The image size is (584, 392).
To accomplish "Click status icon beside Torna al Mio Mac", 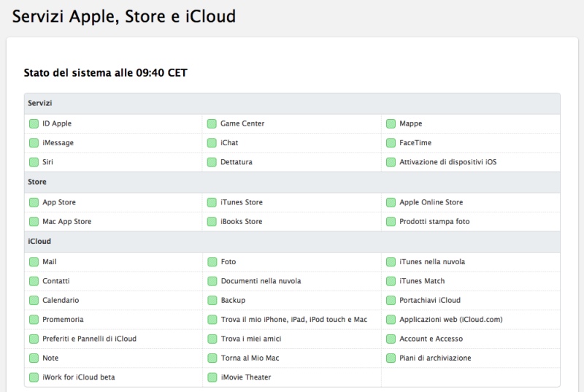I will 212,358.
